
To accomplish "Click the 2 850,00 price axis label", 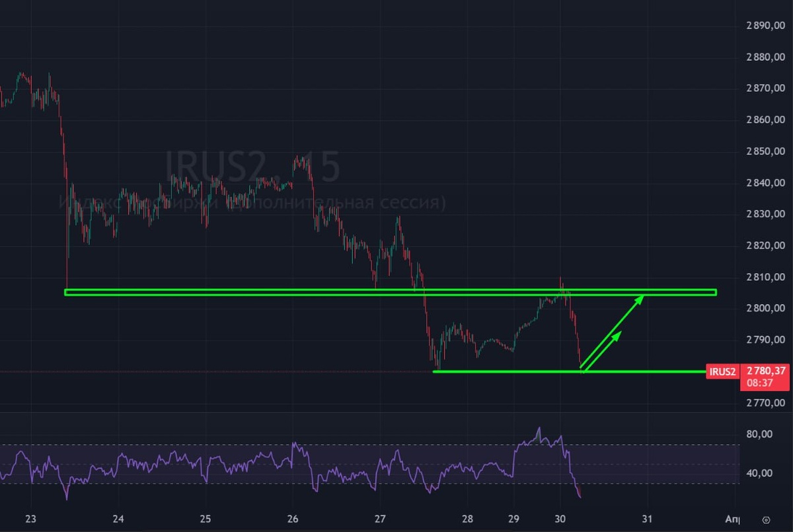I will pyautogui.click(x=766, y=151).
